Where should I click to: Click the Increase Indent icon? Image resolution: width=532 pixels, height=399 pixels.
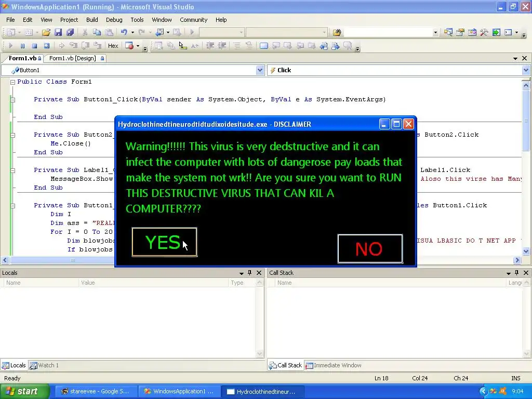(222, 46)
